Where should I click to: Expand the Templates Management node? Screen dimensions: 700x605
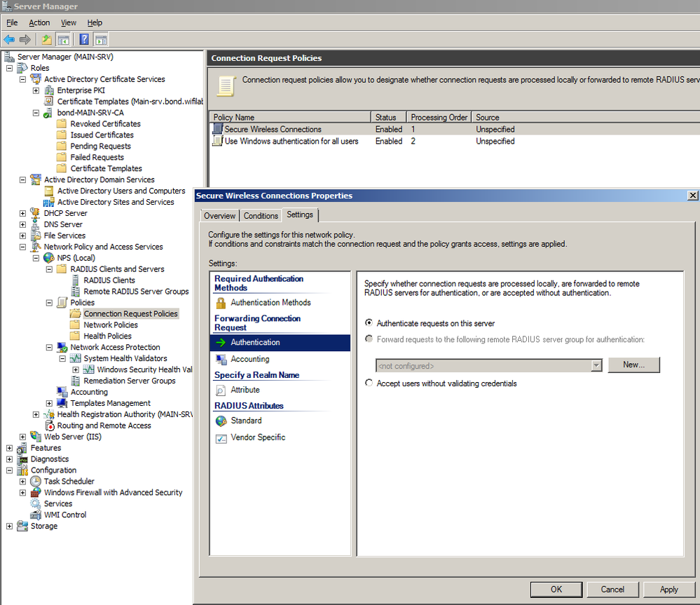(50, 403)
